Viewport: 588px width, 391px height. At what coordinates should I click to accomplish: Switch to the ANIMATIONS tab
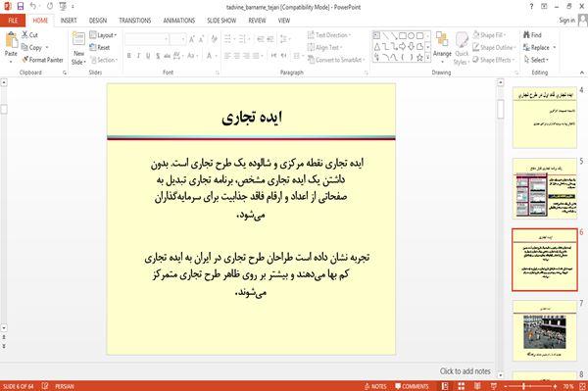click(179, 21)
